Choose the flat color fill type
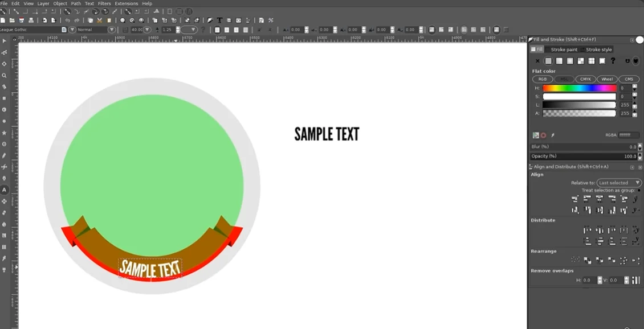644x329 pixels. tap(548, 61)
